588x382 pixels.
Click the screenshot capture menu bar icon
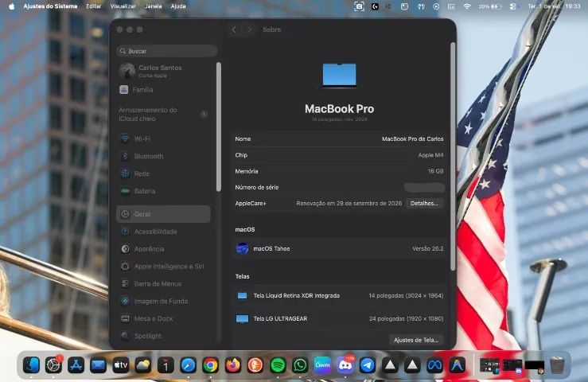click(x=360, y=6)
